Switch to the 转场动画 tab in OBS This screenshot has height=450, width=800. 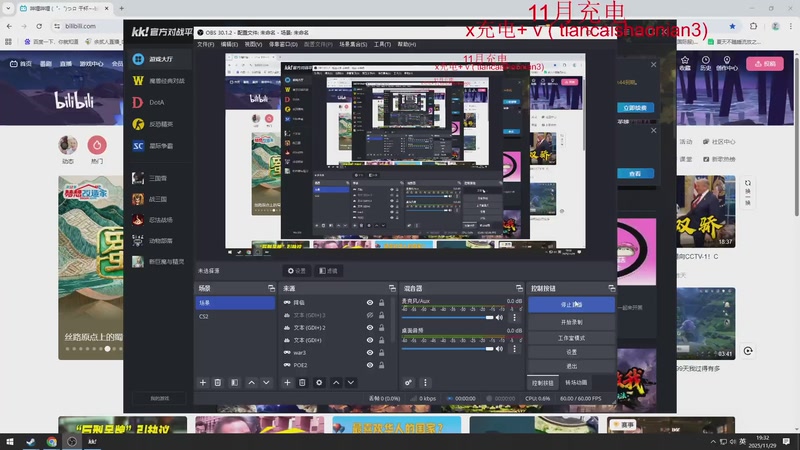tap(576, 383)
